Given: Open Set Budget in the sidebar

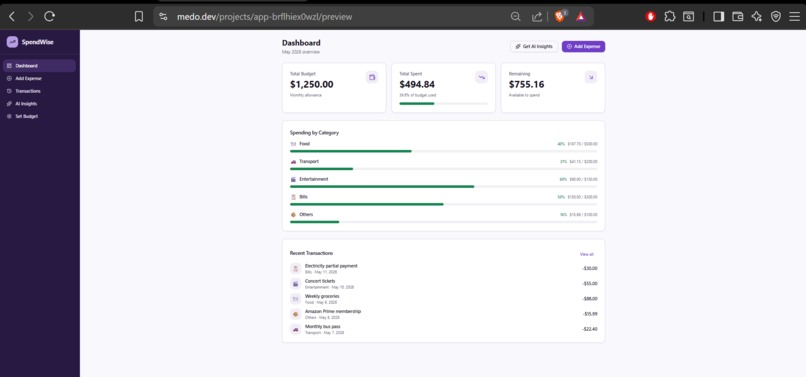Looking at the screenshot, I should point(40,116).
